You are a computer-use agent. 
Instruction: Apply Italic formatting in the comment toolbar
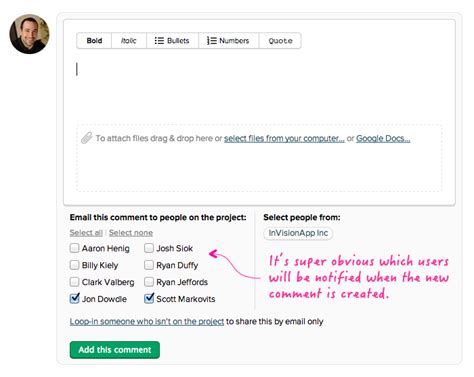tap(129, 41)
